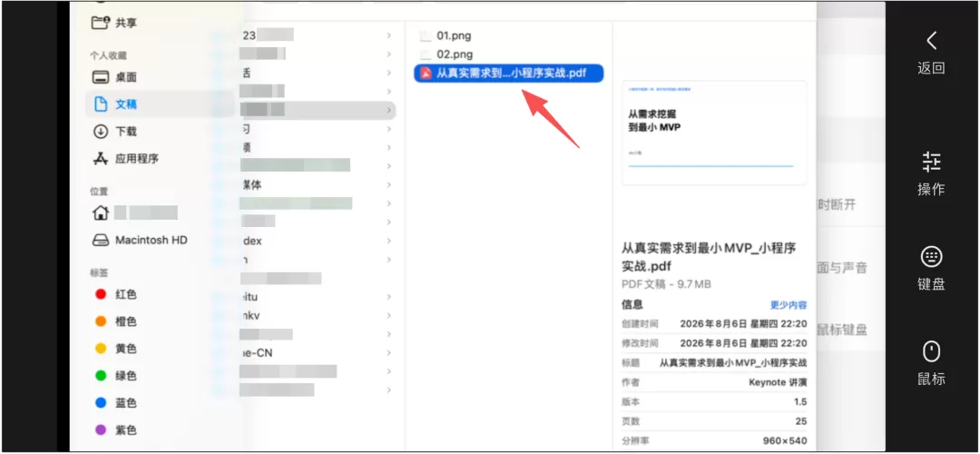980x454 pixels.
Task: Show the 键盘 keyboard icon
Action: (931, 256)
